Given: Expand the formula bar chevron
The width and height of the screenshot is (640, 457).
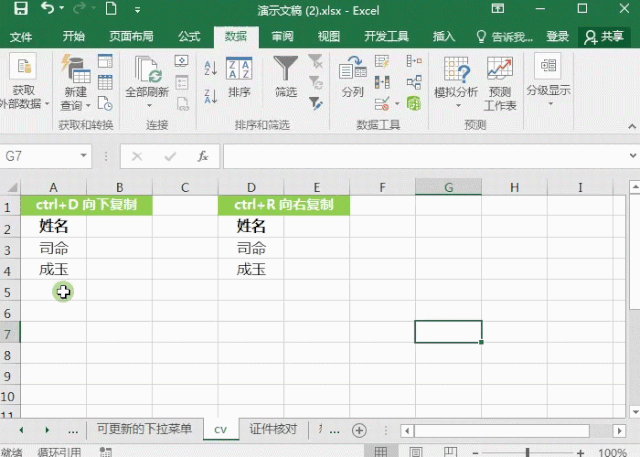Looking at the screenshot, I should coord(633,155).
